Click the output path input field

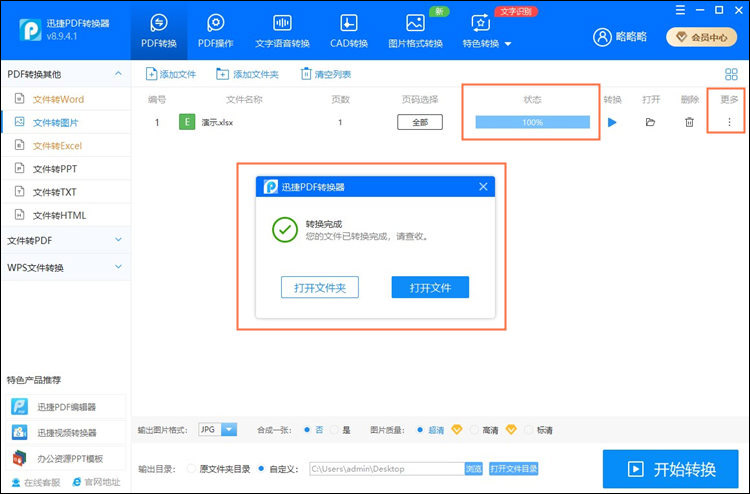coord(387,469)
